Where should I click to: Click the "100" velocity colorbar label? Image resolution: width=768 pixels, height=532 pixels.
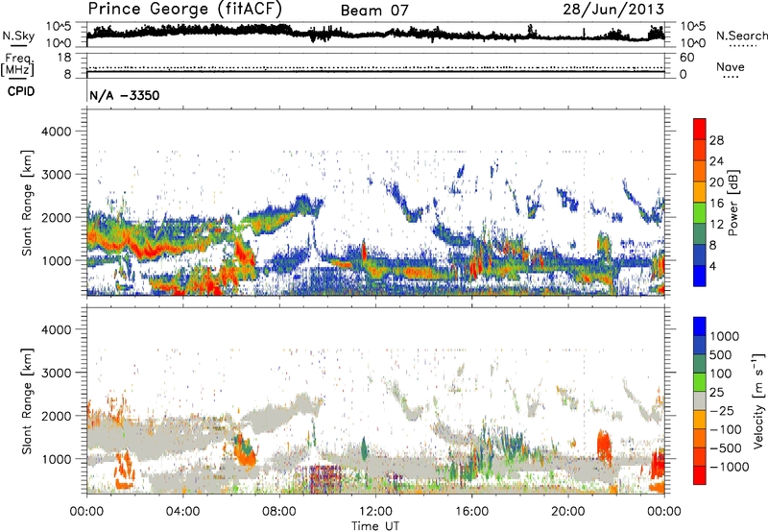[x=721, y=374]
